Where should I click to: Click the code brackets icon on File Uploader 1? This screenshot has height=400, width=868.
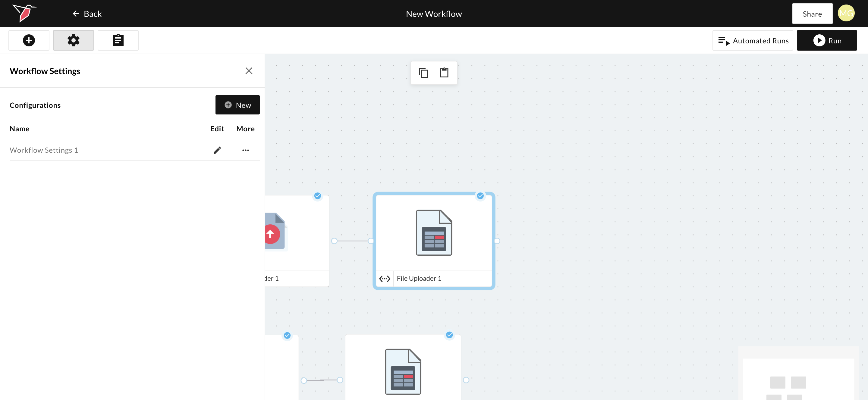pyautogui.click(x=385, y=278)
